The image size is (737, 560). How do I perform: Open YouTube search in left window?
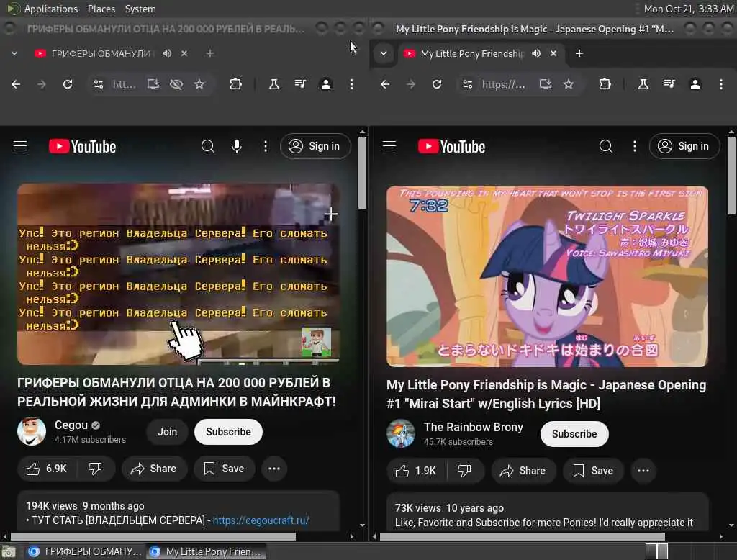[207, 146]
